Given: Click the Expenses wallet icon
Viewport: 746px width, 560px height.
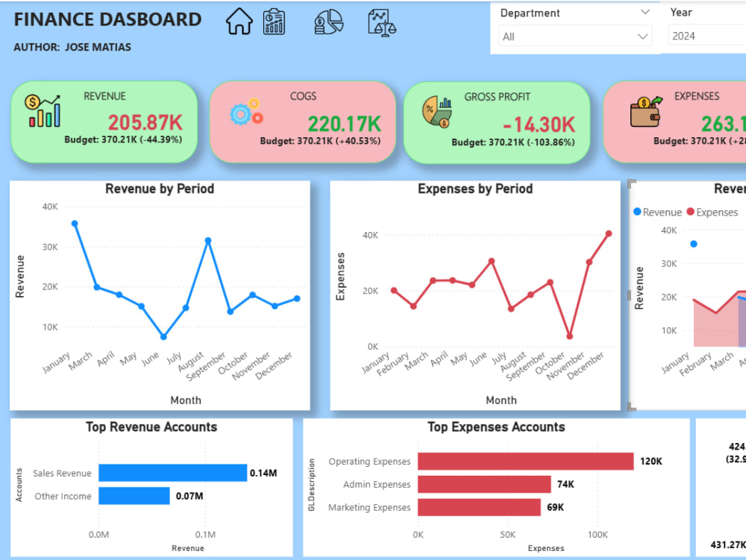Looking at the screenshot, I should coord(645,112).
